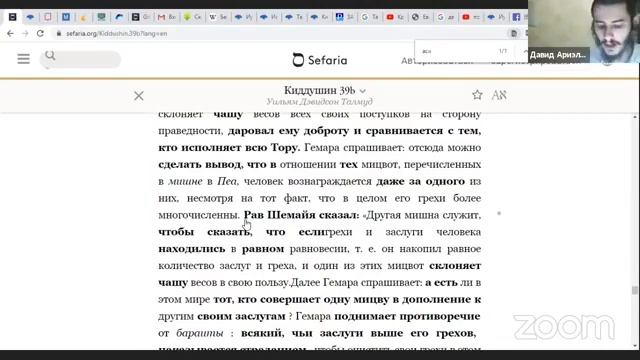View site info via the lock icon

(59, 33)
